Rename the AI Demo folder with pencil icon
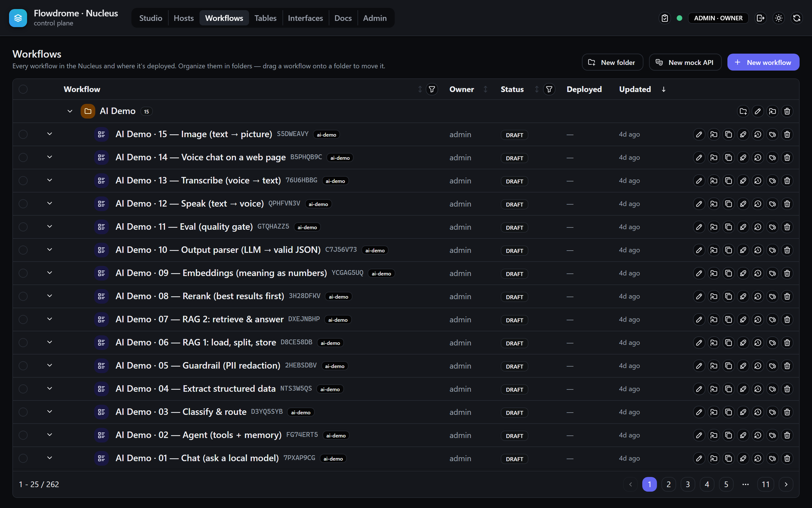 click(758, 111)
